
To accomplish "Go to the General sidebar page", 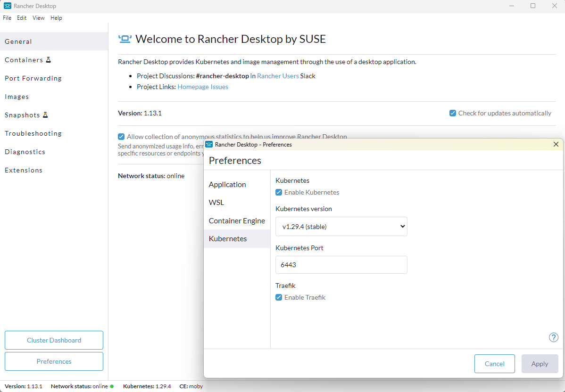I will (x=54, y=41).
